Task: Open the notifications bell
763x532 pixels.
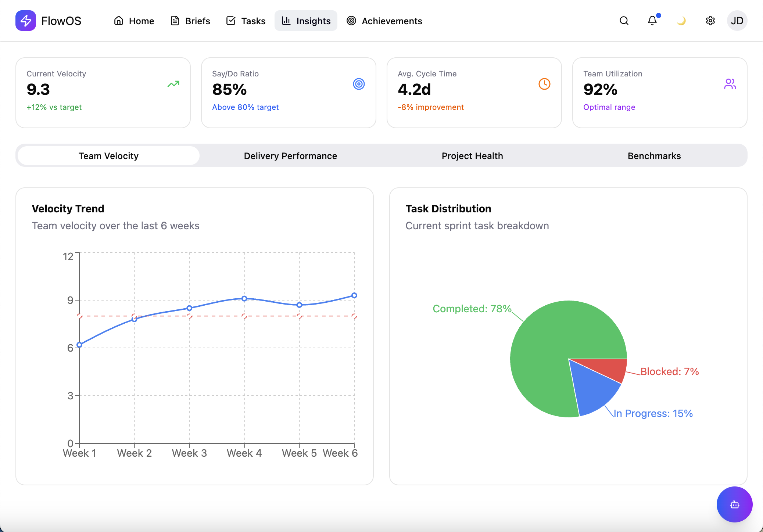Action: pyautogui.click(x=652, y=21)
